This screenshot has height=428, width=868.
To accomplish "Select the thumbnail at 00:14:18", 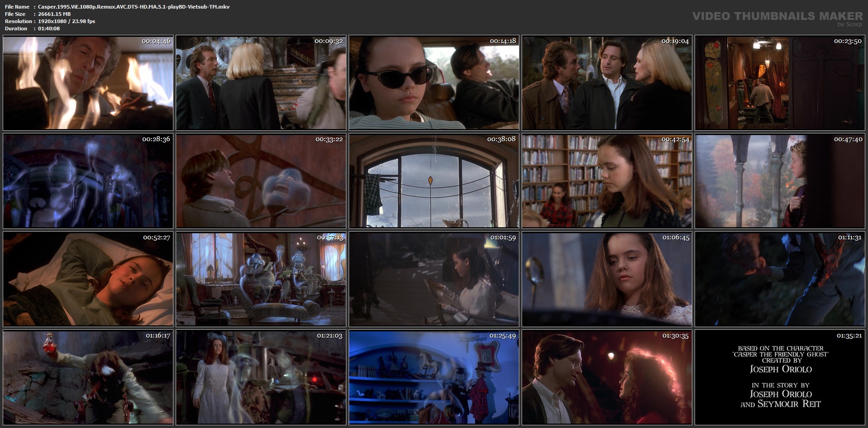I will point(434,83).
